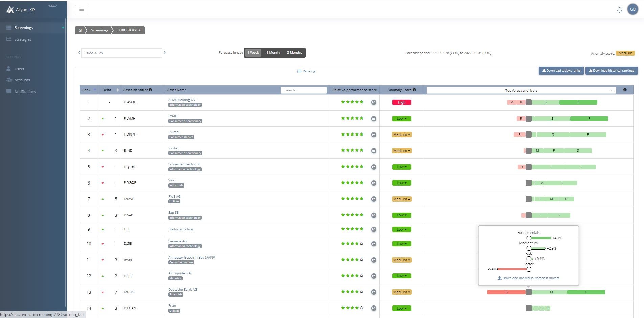Click the forecast driver bar for ASML
This screenshot has width=644, height=318.
point(552,102)
